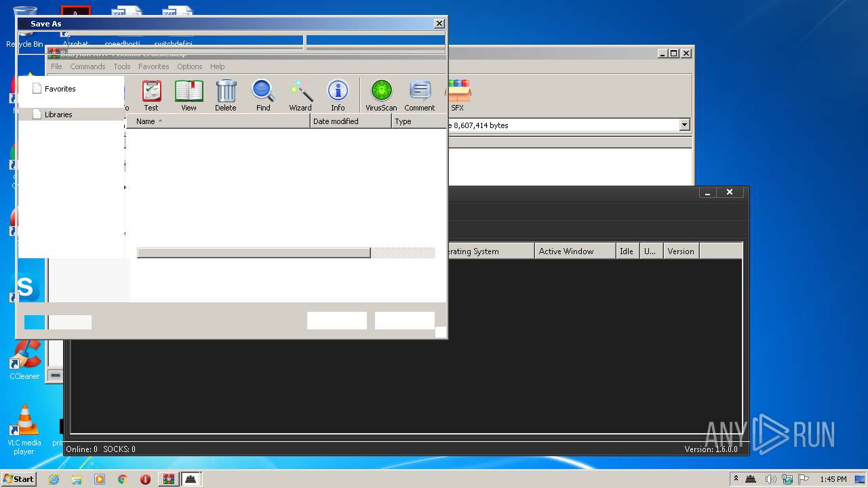Image resolution: width=868 pixels, height=488 pixels.
Task: Open the CCleaner desktop shortcut
Action: [x=24, y=361]
